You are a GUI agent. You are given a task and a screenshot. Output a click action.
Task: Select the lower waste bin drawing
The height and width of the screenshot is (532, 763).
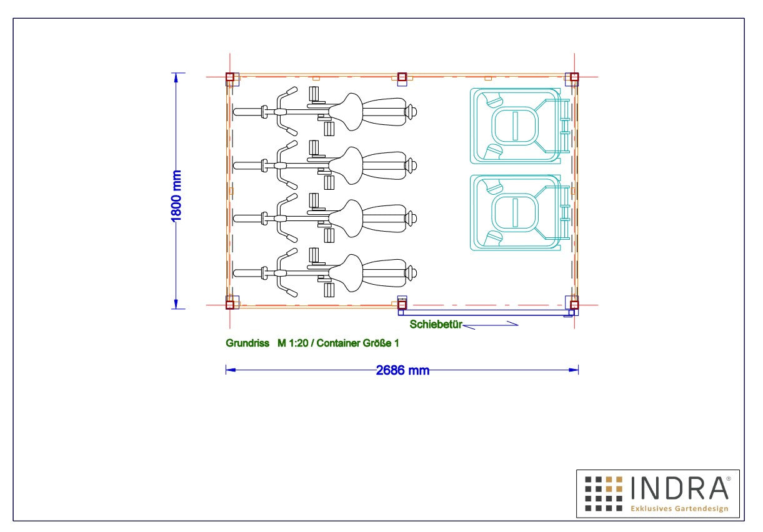pos(521,213)
